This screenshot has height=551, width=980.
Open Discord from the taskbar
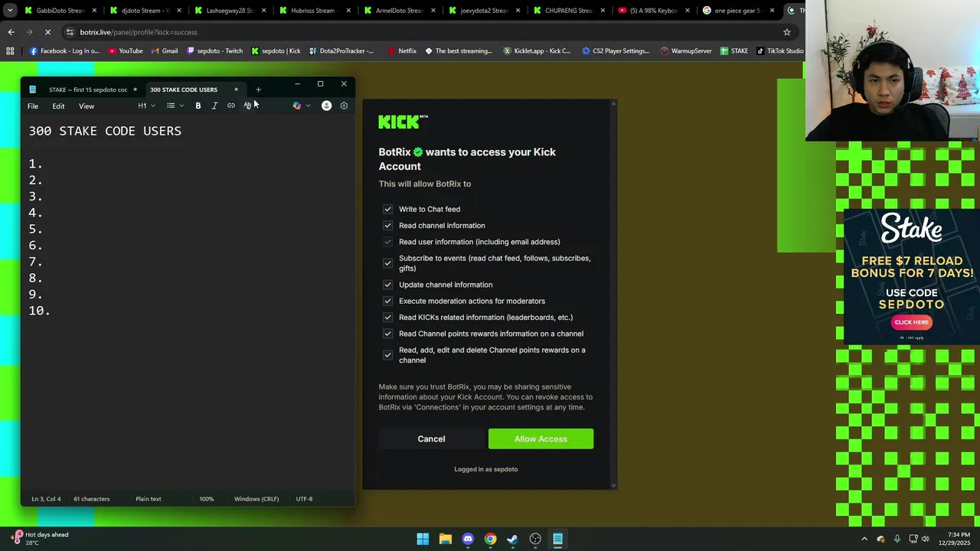tap(468, 539)
